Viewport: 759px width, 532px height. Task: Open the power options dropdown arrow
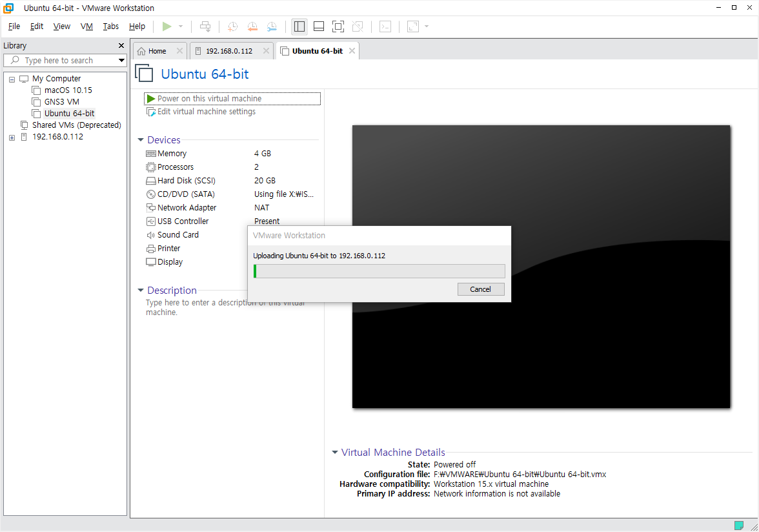coord(181,26)
